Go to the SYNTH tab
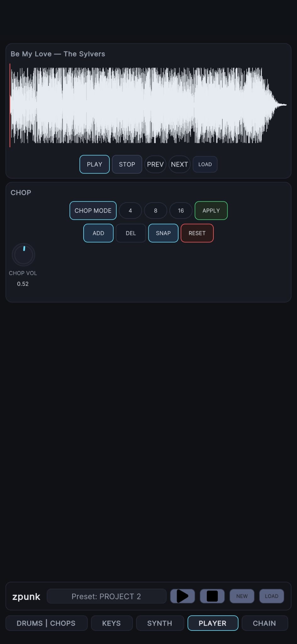This screenshot has height=644, width=297. 160,623
